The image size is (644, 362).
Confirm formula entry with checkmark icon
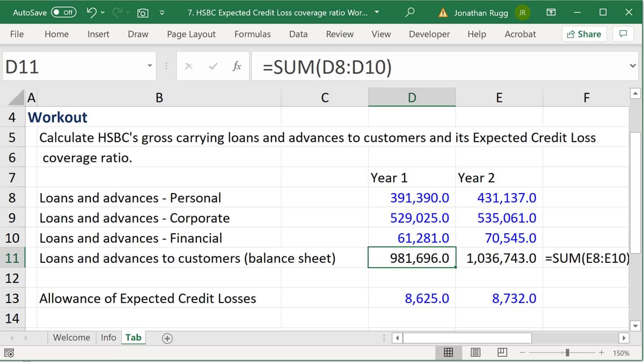(213, 67)
